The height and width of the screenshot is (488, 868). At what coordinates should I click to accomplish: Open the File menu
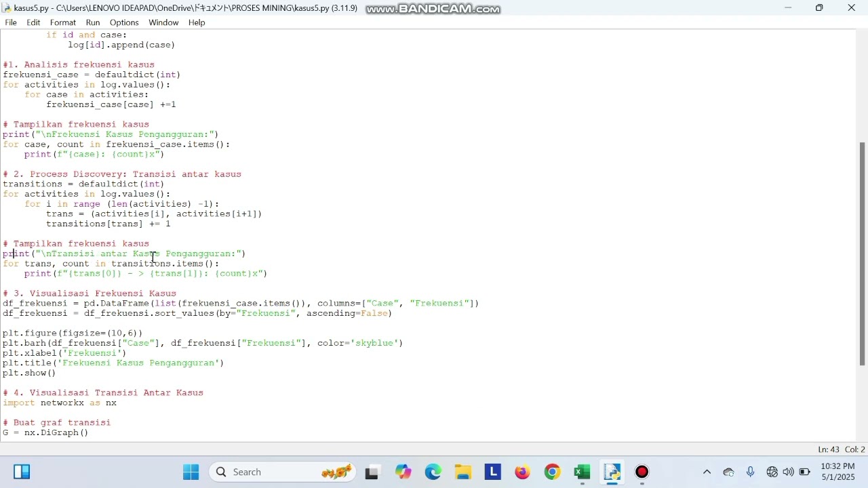click(11, 22)
